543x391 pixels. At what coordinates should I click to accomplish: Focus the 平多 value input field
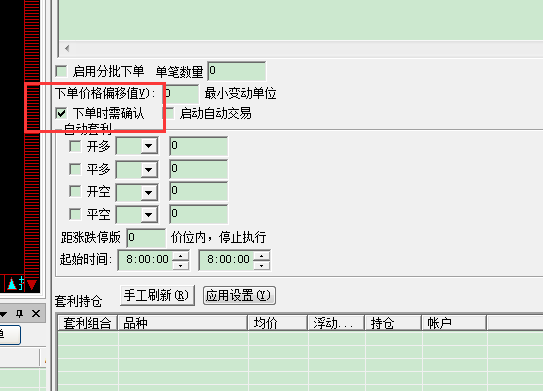[199, 169]
